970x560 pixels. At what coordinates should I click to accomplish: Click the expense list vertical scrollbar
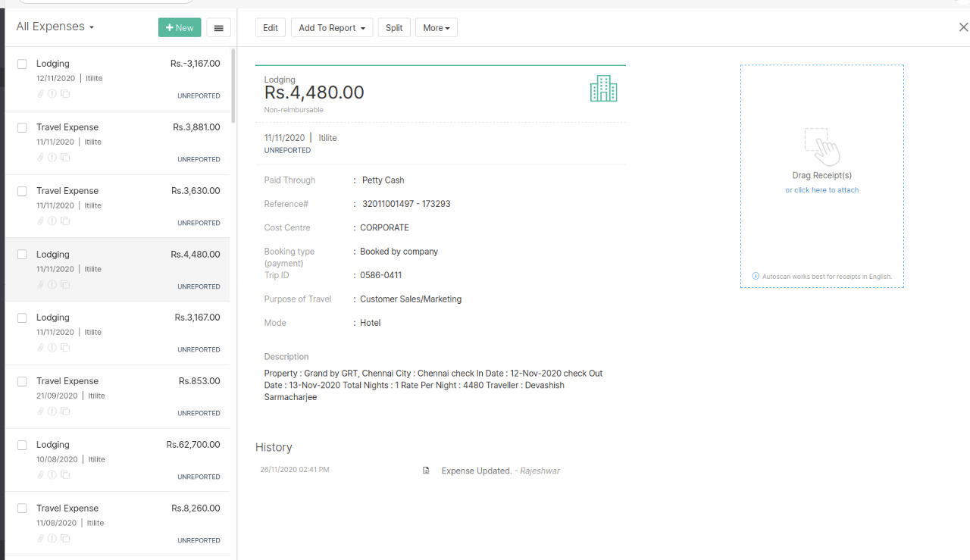click(x=233, y=85)
